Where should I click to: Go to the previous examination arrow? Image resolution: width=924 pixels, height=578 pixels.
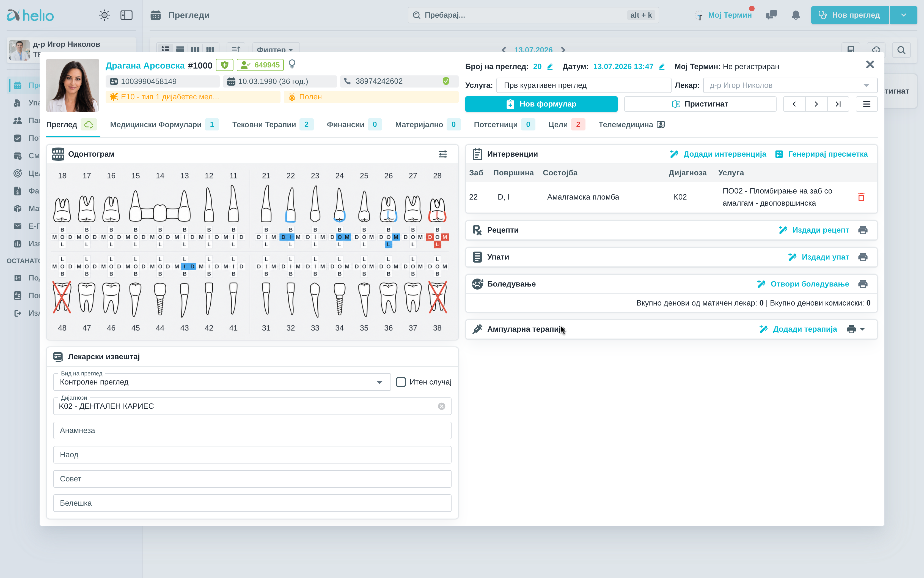click(794, 104)
